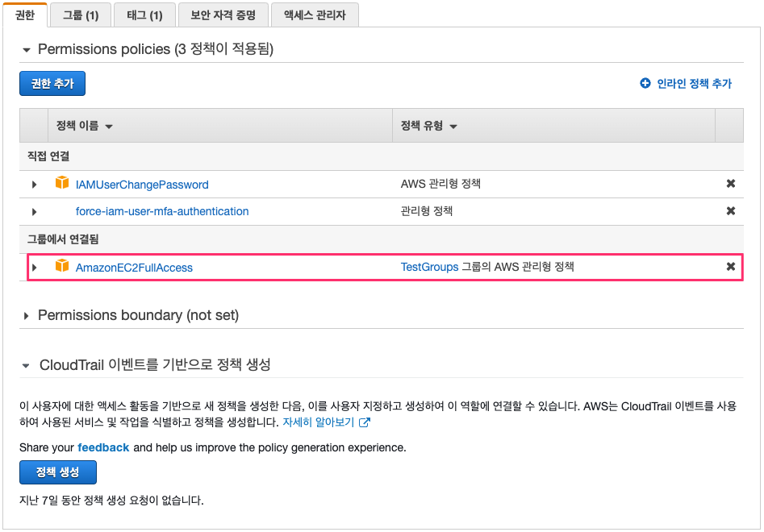Click the '지난 7일 동안 정책 생성 요청이 없습니다.' text

[x=111, y=501]
